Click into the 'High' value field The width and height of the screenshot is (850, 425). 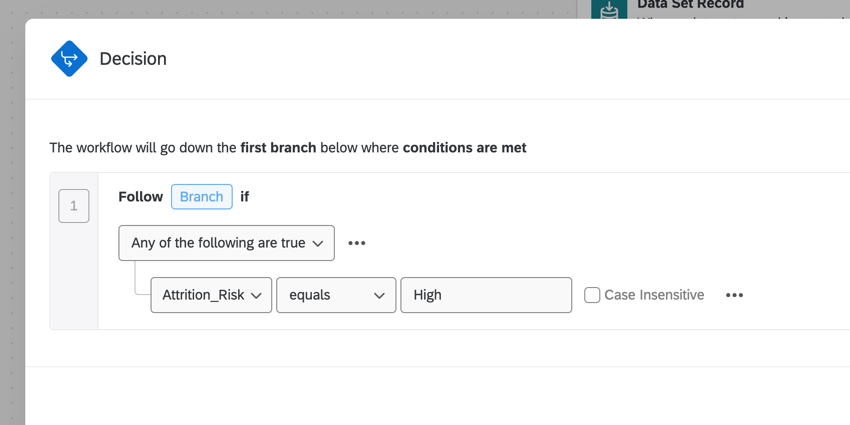click(486, 295)
